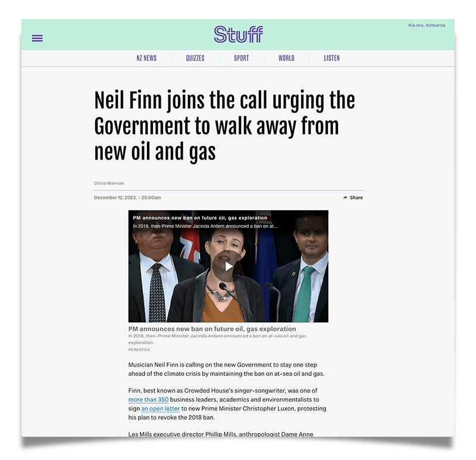Click the video title overlay text
Image resolution: width=476 pixels, height=460 pixels.
200,218
